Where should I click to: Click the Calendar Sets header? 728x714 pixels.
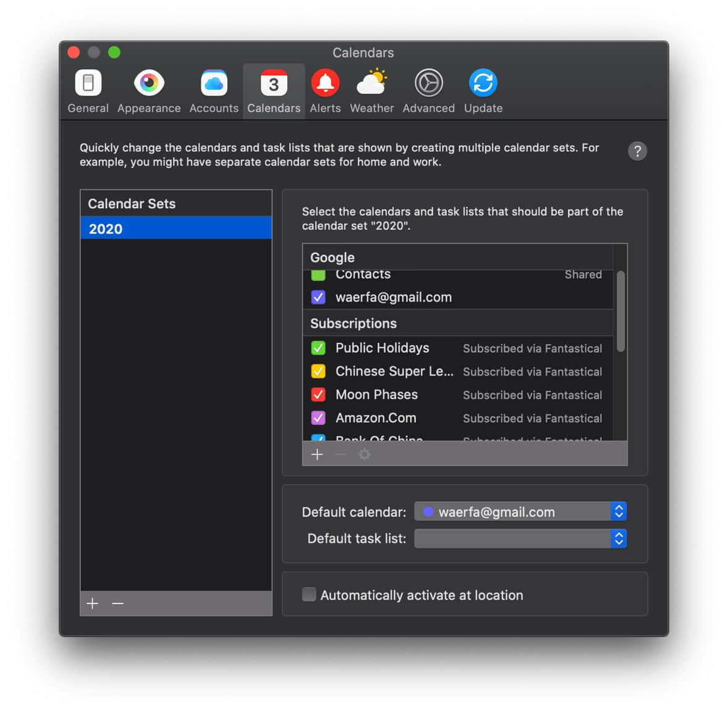tap(176, 203)
